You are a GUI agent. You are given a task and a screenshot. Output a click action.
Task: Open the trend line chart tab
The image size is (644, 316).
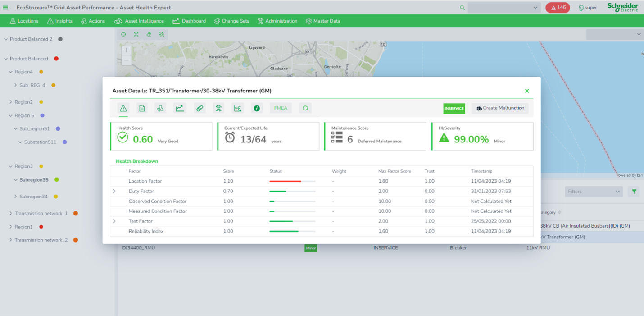point(180,108)
